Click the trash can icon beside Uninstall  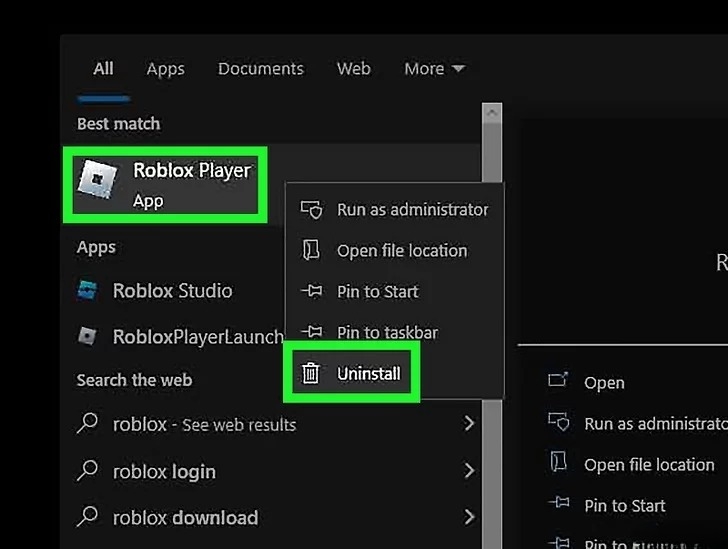(x=311, y=373)
